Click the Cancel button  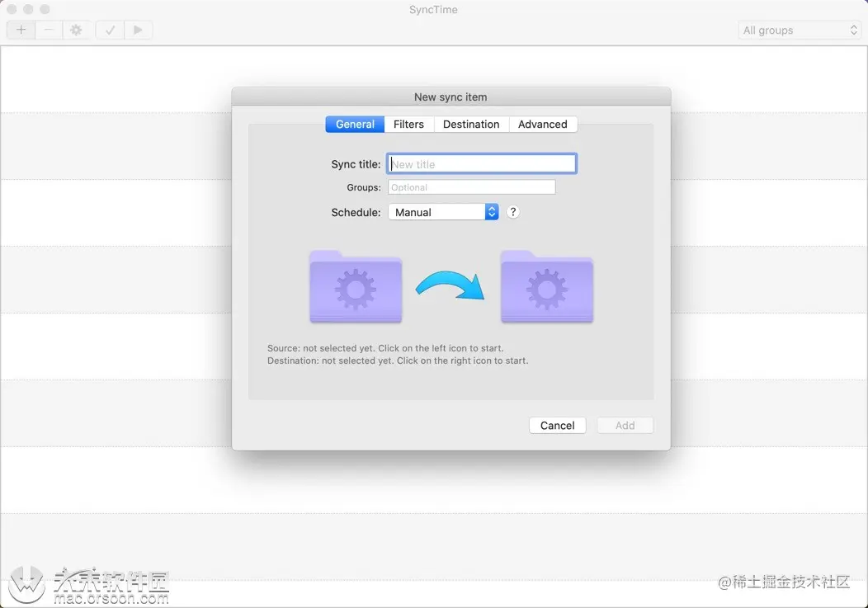click(x=558, y=425)
